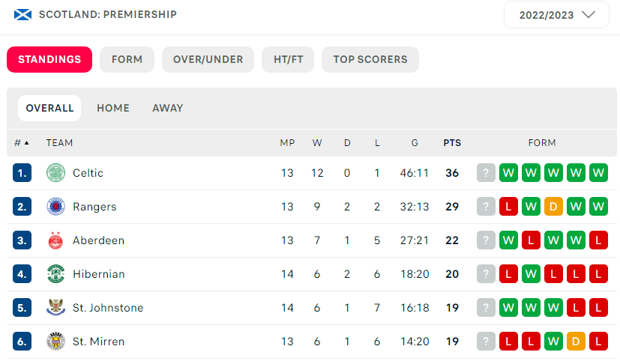Click the Rangers club crest icon
Viewport: 620px width, 364px height.
[55, 207]
